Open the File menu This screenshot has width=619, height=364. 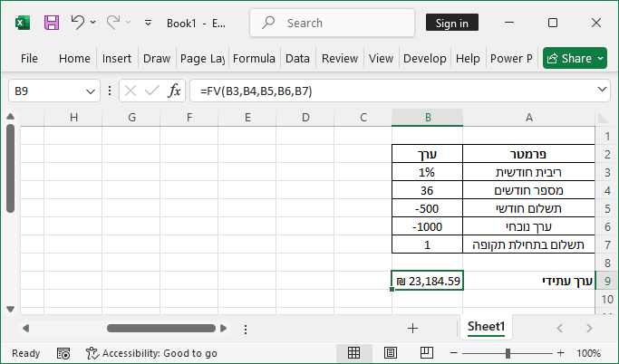pos(29,58)
